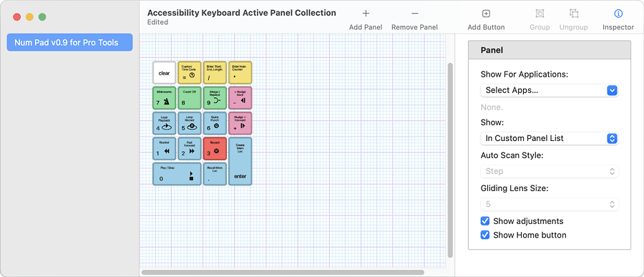Screen dimensions: 644x277
Task: Click the yellow minimize window button
Action: [x=29, y=17]
